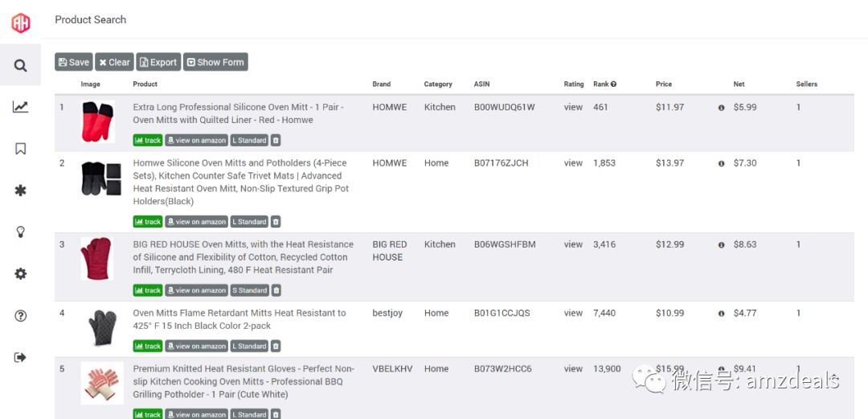Expand the search form with Show Form
868x419 pixels.
tap(215, 62)
